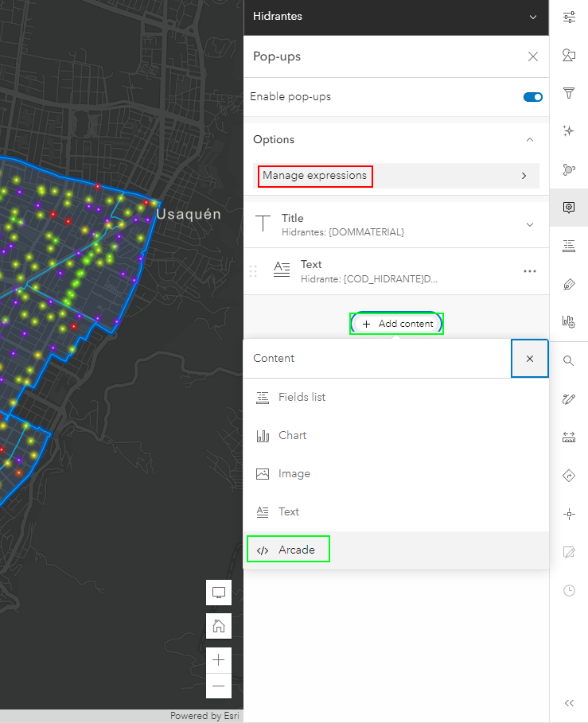The image size is (588, 723).
Task: Collapse the Options section
Action: pyautogui.click(x=530, y=140)
